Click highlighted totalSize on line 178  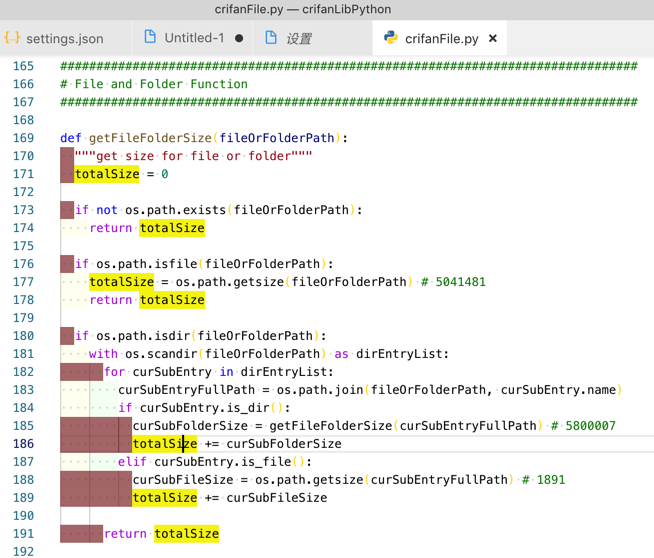tap(172, 300)
